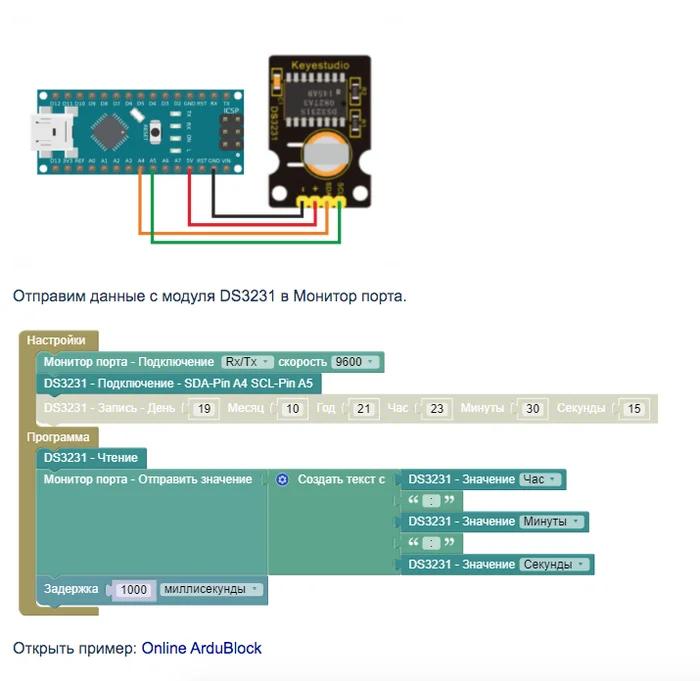Screen dimensions: 700x681
Task: Click the DS3231 - Запись - День label
Action: click(109, 408)
